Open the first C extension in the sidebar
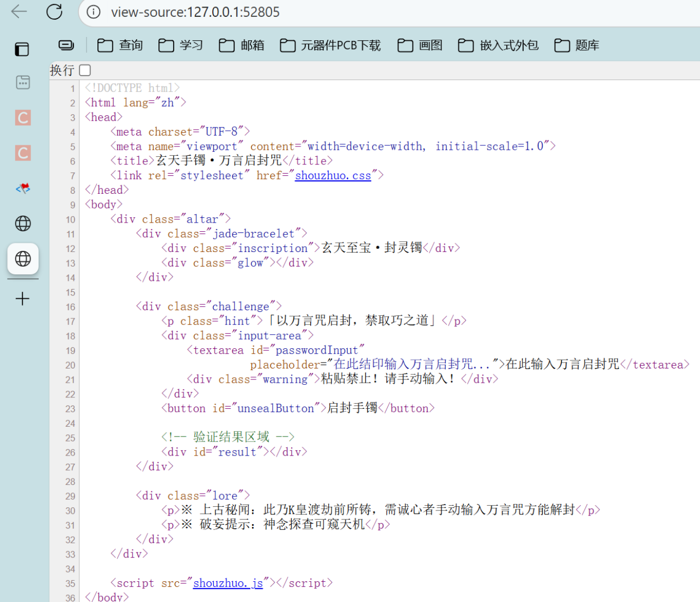This screenshot has width=700, height=602. click(x=22, y=118)
